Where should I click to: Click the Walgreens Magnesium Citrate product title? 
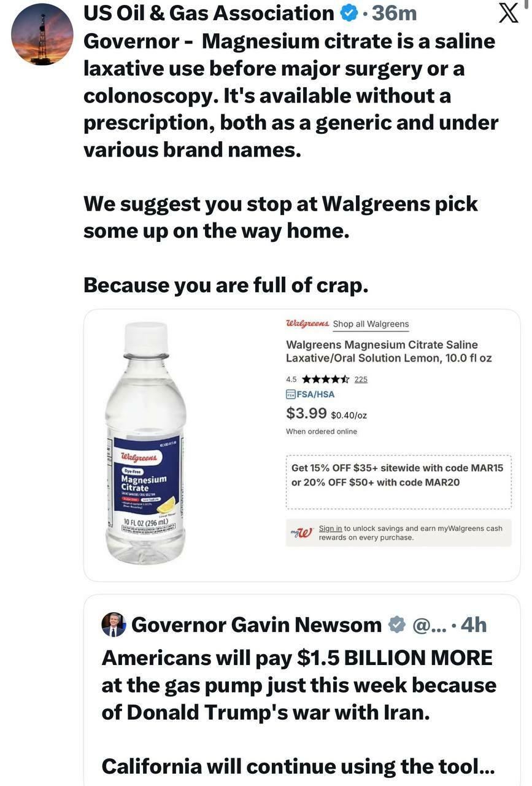coord(389,351)
